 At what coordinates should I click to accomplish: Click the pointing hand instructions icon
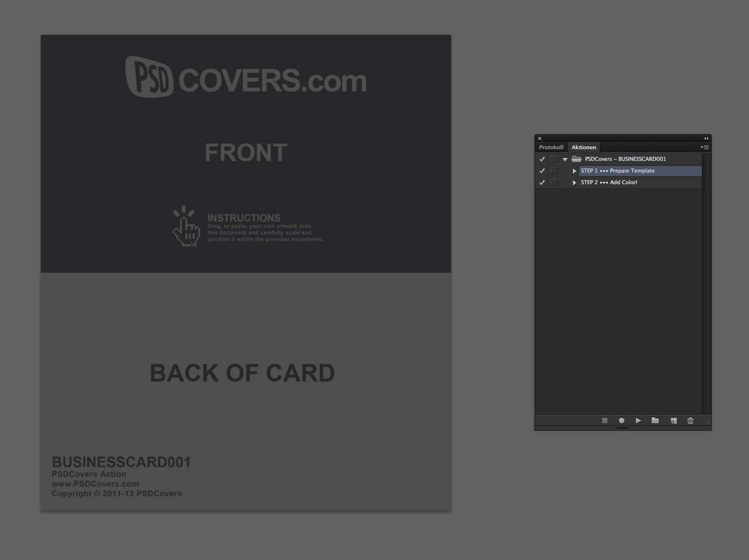[x=186, y=226]
